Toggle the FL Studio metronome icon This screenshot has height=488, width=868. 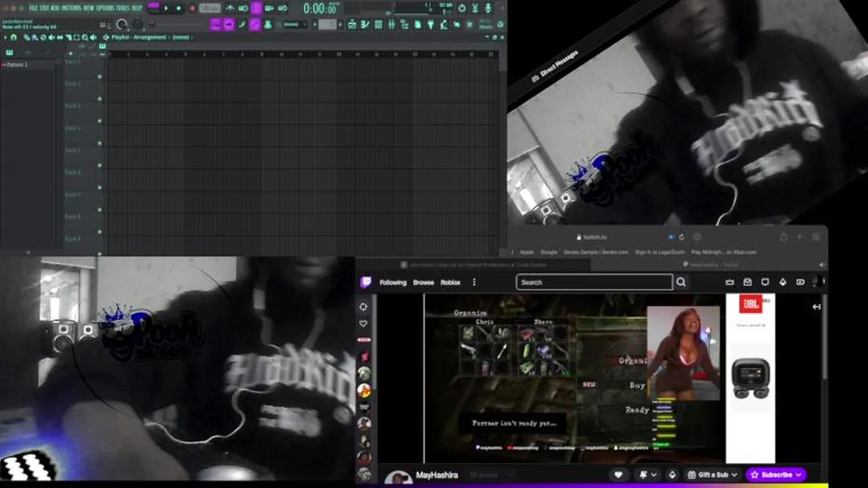coord(231,8)
